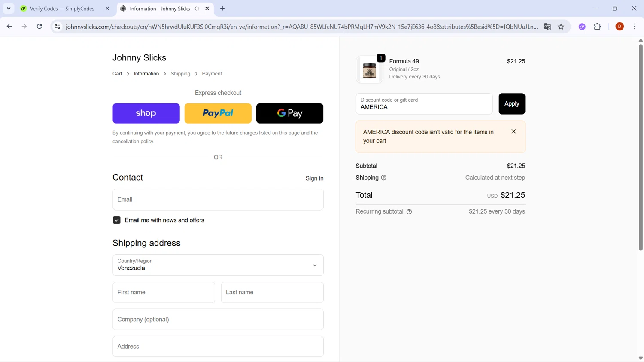The width and height of the screenshot is (644, 362).
Task: Close the Verify Codes tab
Action: pos(107,9)
